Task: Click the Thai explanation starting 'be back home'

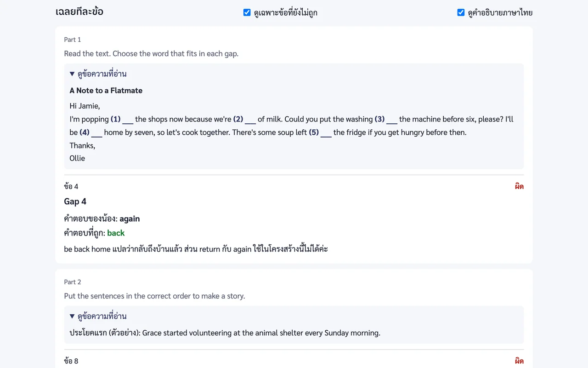Action: pos(196,249)
